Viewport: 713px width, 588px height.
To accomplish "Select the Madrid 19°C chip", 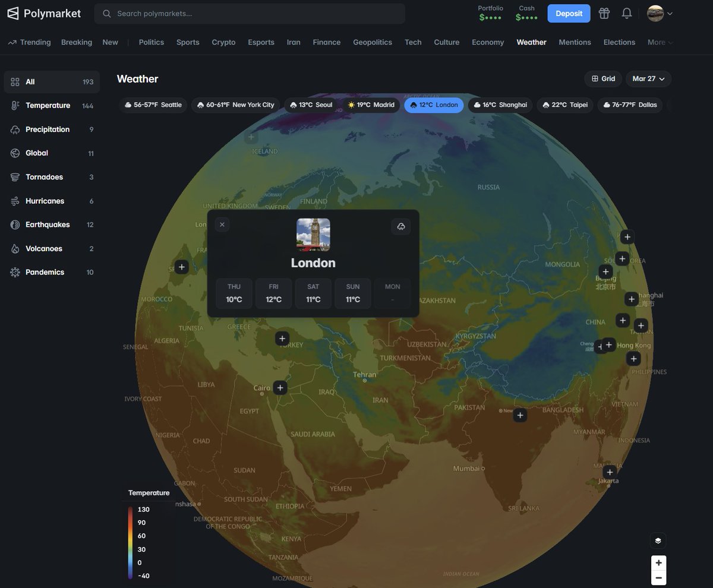I will pos(371,105).
